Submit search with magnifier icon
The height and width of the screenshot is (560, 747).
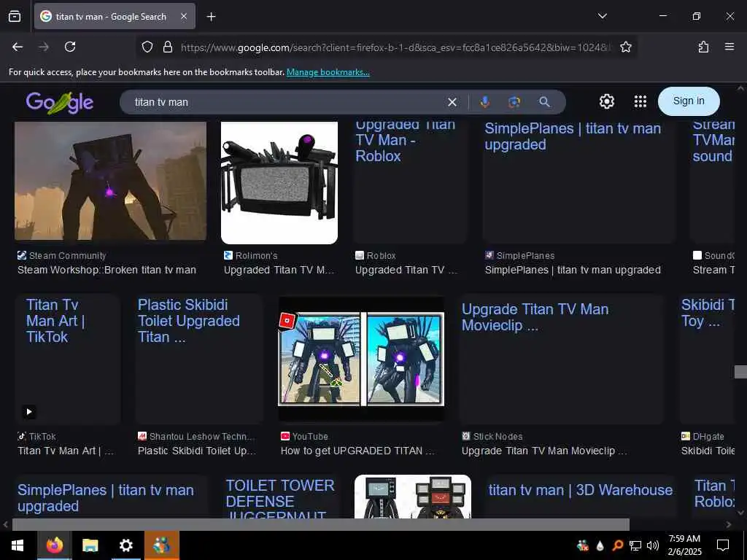[x=544, y=102]
